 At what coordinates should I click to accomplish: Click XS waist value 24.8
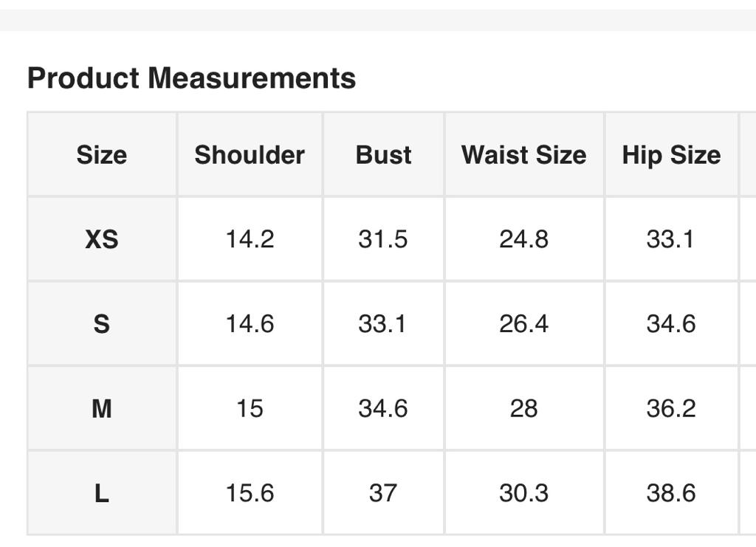[x=523, y=239]
